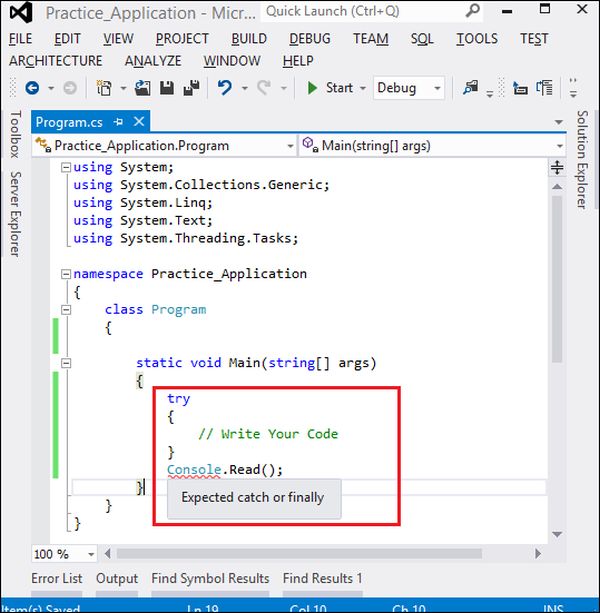The image size is (600, 613).
Task: Open the TEST menu
Action: pyautogui.click(x=534, y=39)
